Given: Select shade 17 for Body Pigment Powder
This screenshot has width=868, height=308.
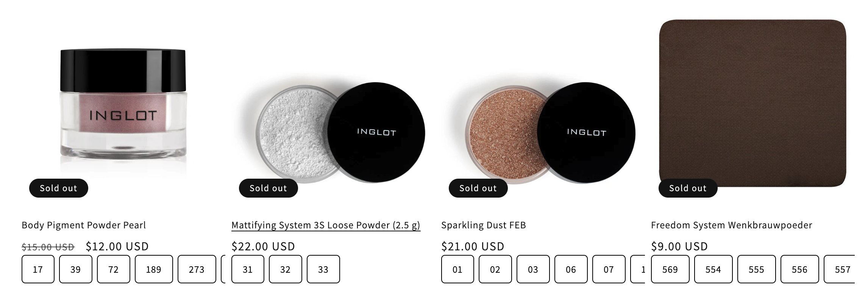Looking at the screenshot, I should [38, 269].
